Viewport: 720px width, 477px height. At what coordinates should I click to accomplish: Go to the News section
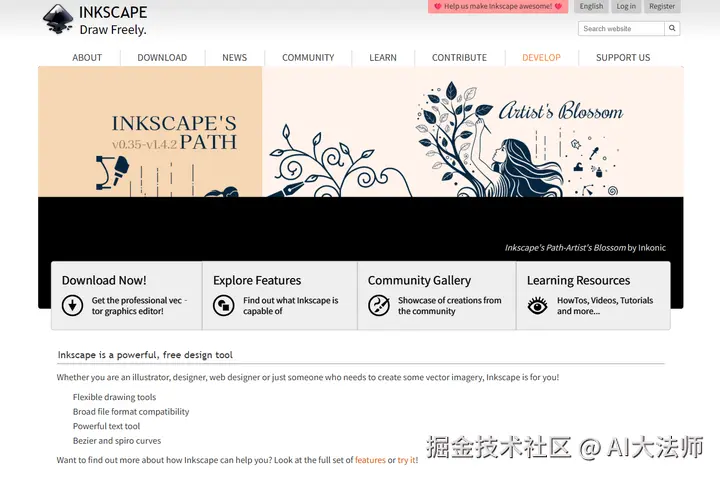pos(235,58)
